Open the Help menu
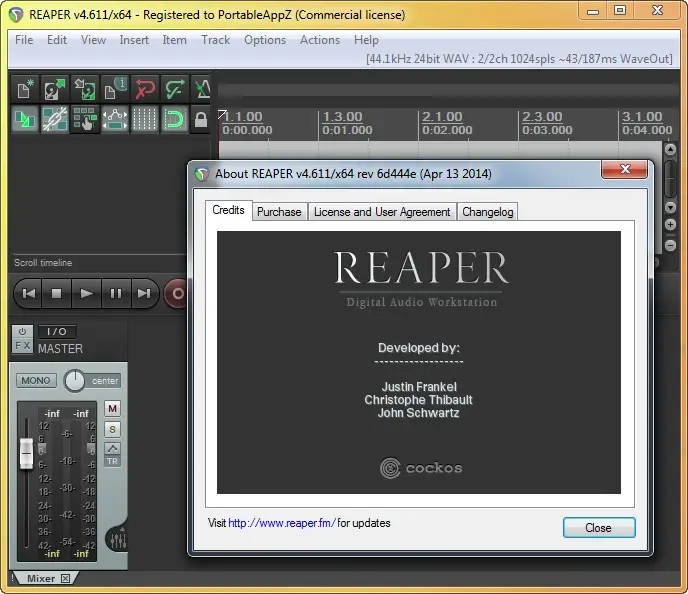 click(x=366, y=40)
